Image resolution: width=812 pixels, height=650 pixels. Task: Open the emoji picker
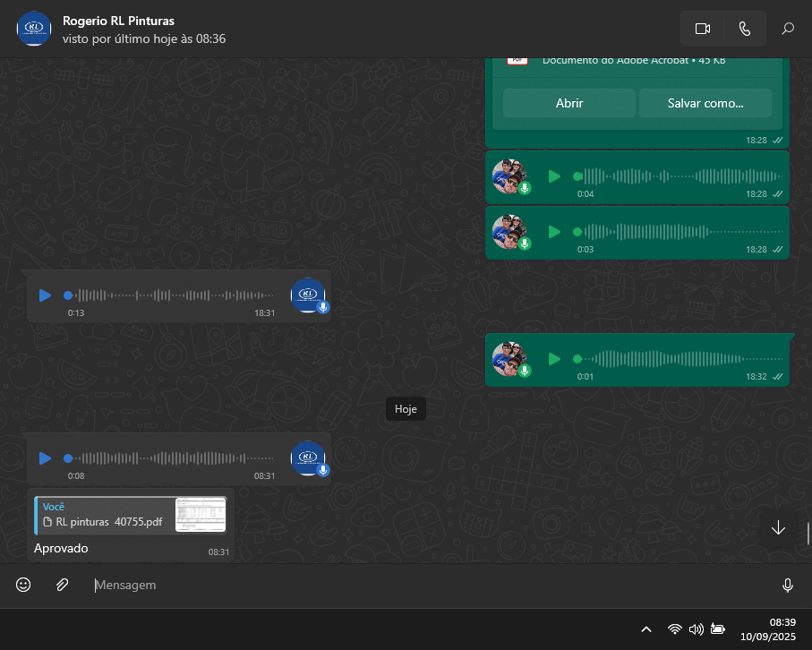[23, 585]
